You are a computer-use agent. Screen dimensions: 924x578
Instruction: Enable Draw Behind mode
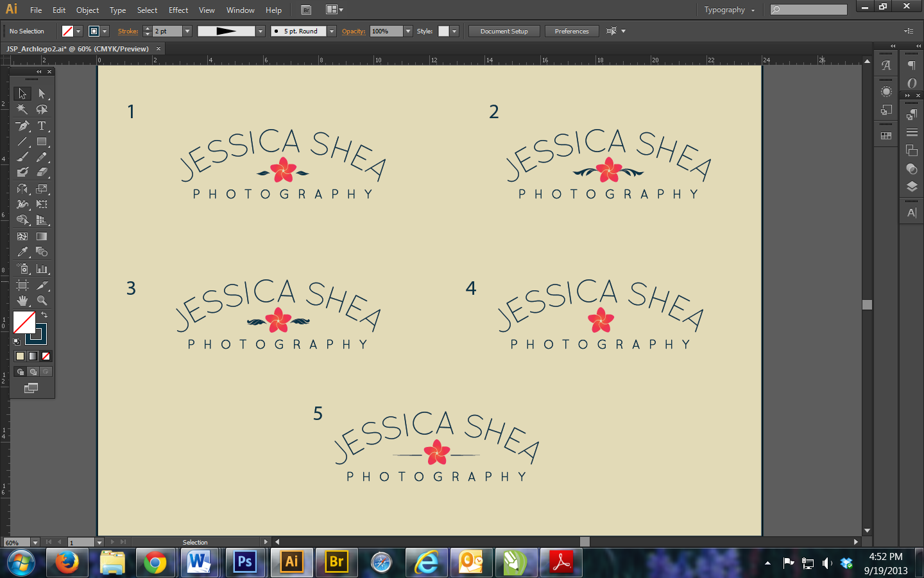click(33, 372)
